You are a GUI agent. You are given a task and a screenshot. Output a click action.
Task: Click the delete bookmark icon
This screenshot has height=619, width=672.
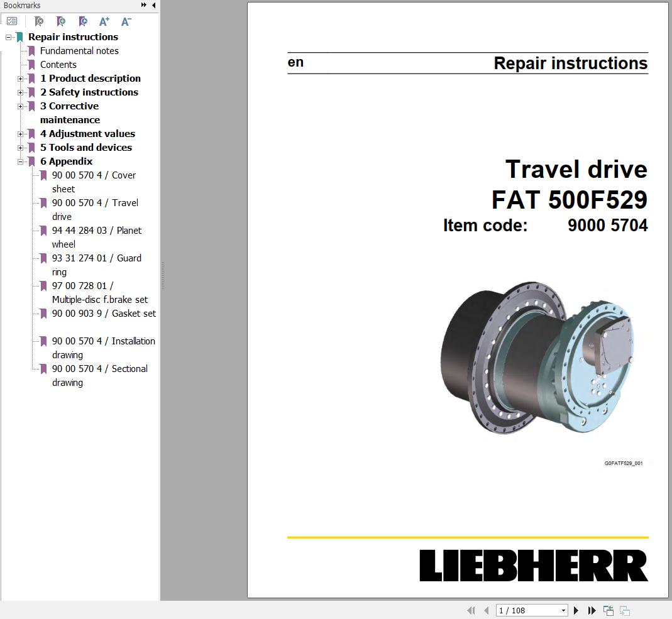[38, 21]
